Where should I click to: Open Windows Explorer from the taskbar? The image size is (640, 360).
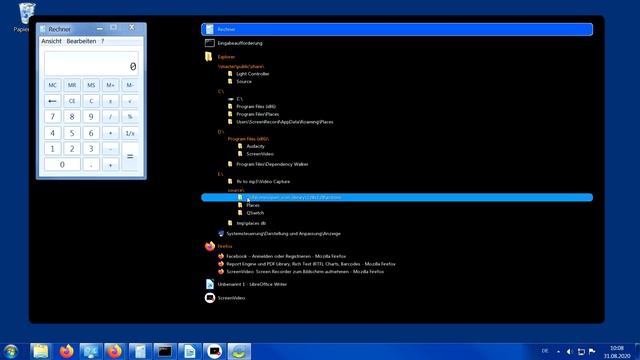pos(40,351)
